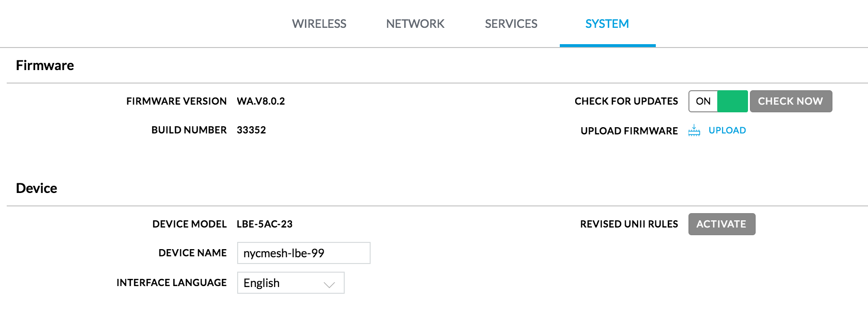Click the Firmware section heading
This screenshot has height=312, width=868.
[45, 65]
